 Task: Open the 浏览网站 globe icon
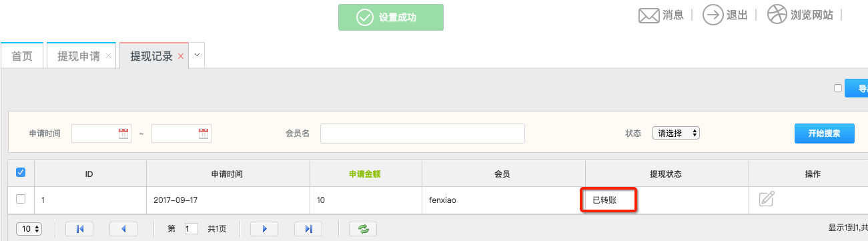[777, 15]
